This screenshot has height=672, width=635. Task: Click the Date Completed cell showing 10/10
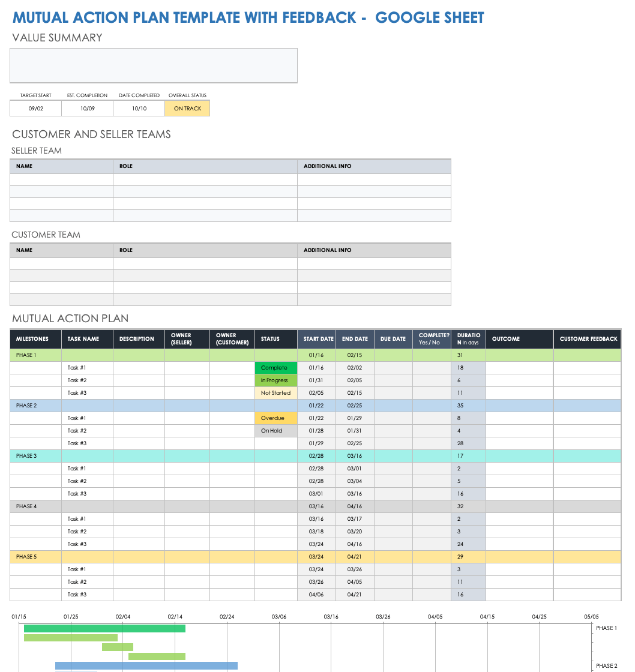[x=139, y=109]
